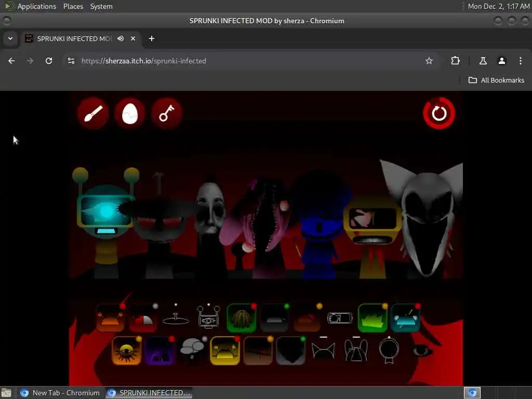This screenshot has width=532, height=399.
Task: Click the white egg button
Action: (x=129, y=113)
